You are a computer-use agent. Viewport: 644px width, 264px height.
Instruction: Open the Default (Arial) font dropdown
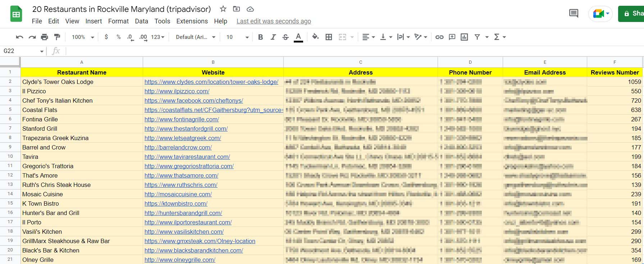click(x=196, y=37)
